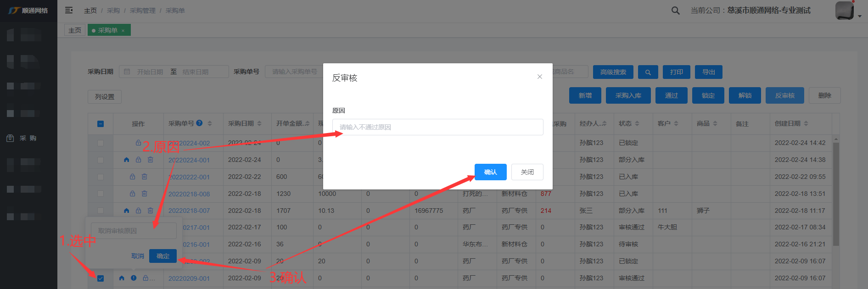Click the magnifier search icon in header

click(x=675, y=11)
